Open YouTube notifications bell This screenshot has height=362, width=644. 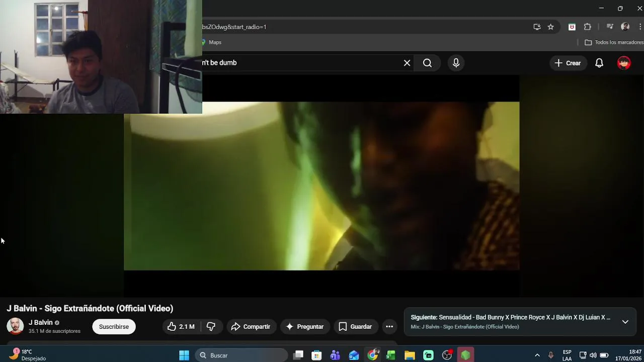[x=599, y=63]
